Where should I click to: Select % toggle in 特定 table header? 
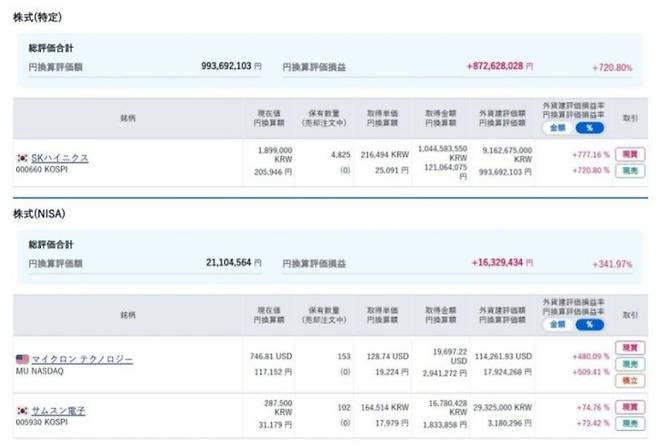(590, 128)
